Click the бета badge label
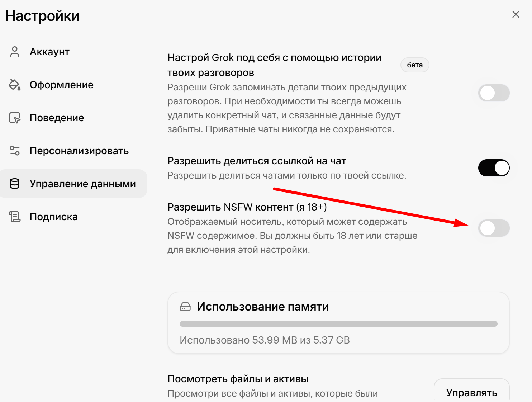 pos(415,65)
